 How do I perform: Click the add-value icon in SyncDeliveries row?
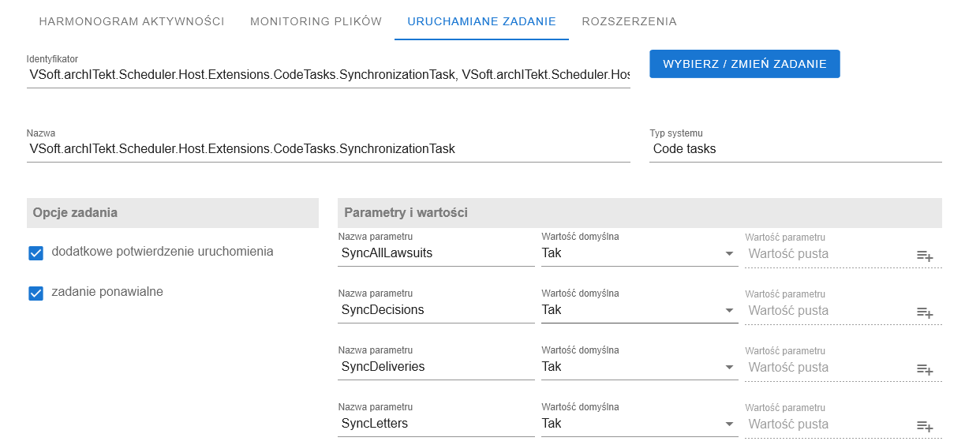[925, 369]
